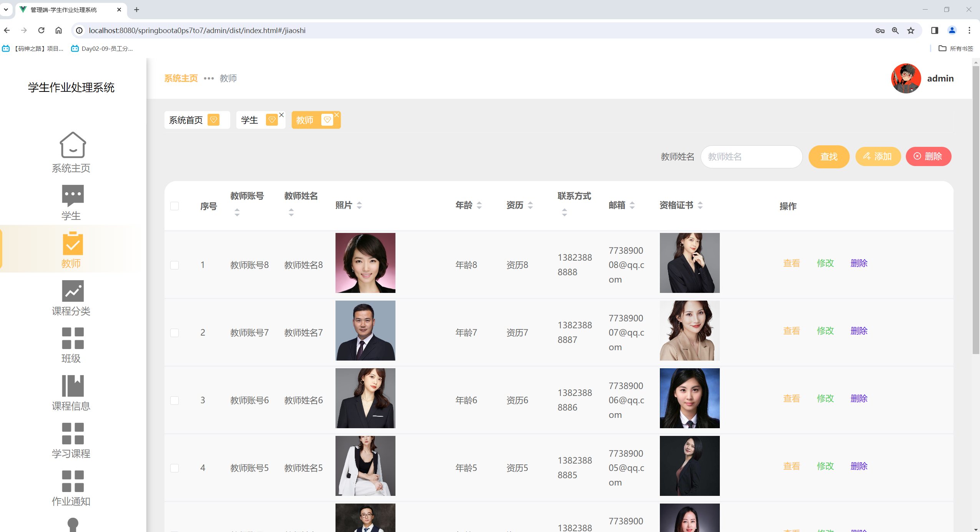Open browser home page
The width and height of the screenshot is (980, 532).
click(x=58, y=30)
